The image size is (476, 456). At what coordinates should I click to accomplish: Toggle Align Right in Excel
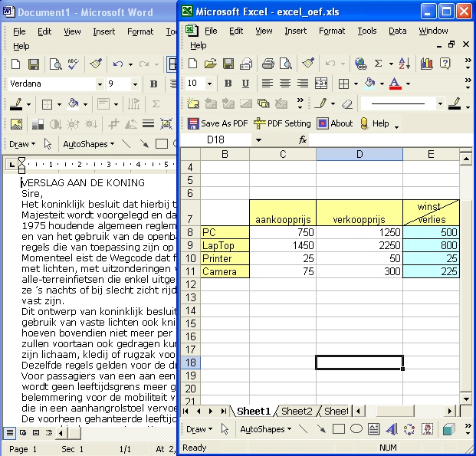coord(303,84)
